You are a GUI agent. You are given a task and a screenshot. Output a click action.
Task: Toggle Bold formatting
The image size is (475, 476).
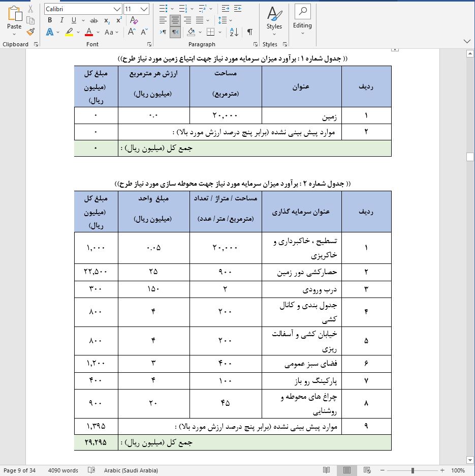[x=50, y=20]
